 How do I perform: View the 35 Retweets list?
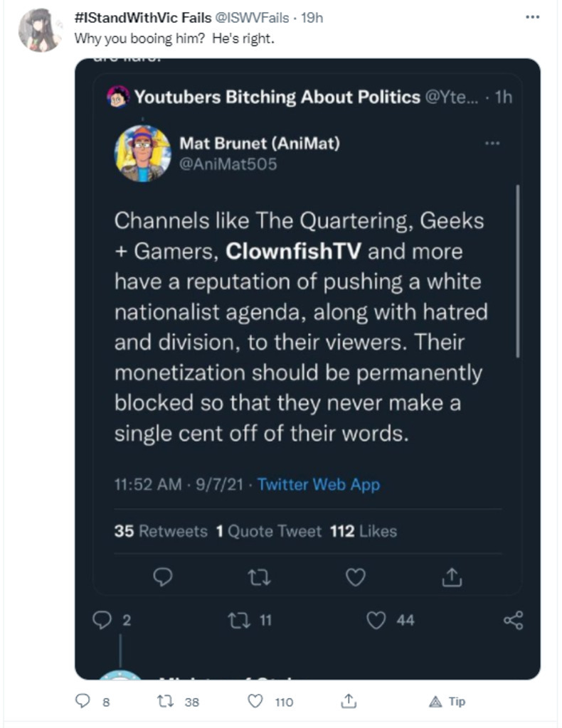[x=161, y=531]
